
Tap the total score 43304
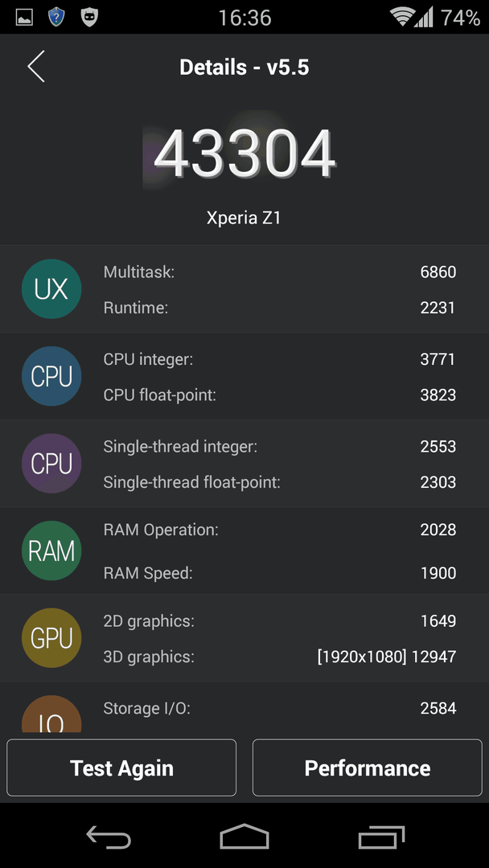click(x=244, y=154)
